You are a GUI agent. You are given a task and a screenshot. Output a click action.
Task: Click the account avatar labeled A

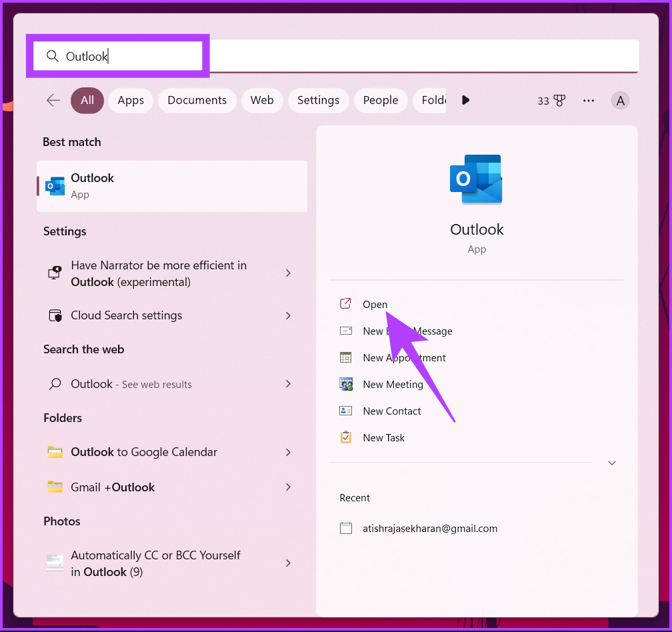(x=620, y=101)
